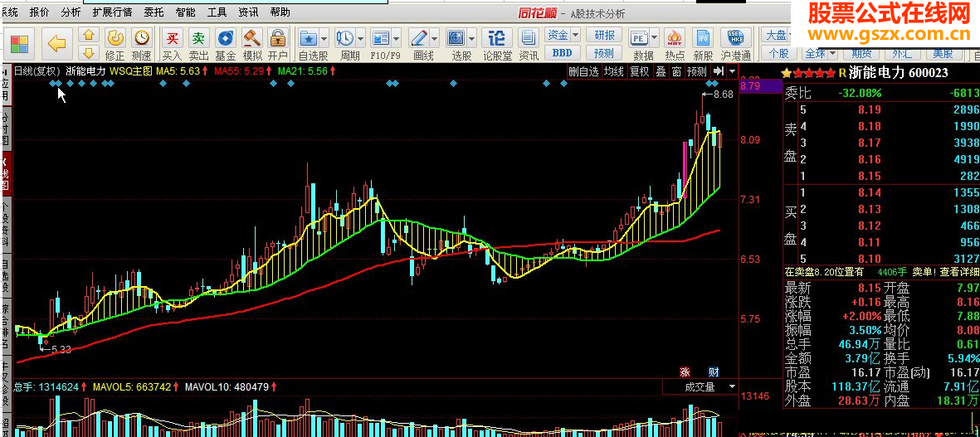Open the 沪港通 SSE HKE icon
The width and height of the screenshot is (980, 437).
[x=736, y=38]
